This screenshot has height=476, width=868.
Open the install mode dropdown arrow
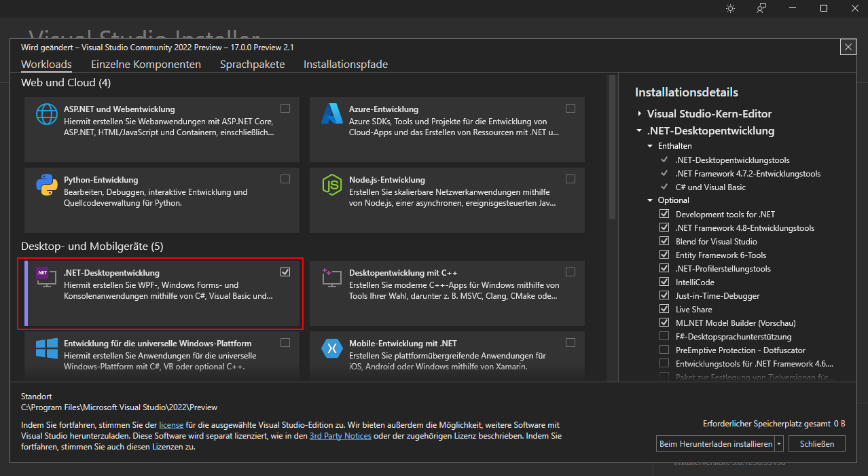(x=780, y=444)
